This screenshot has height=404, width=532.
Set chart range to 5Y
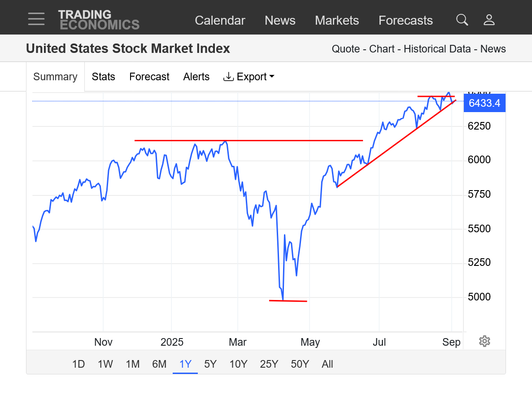210,364
